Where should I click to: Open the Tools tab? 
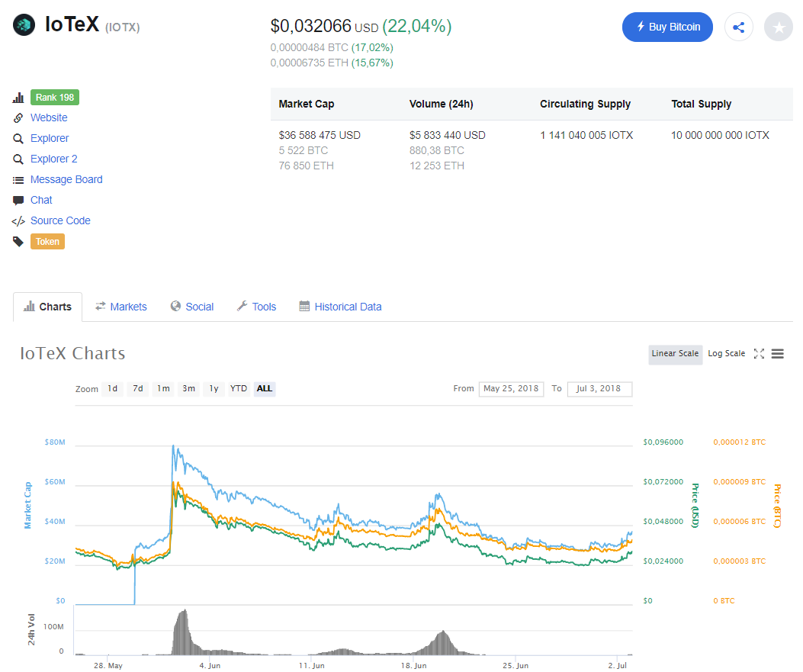256,307
